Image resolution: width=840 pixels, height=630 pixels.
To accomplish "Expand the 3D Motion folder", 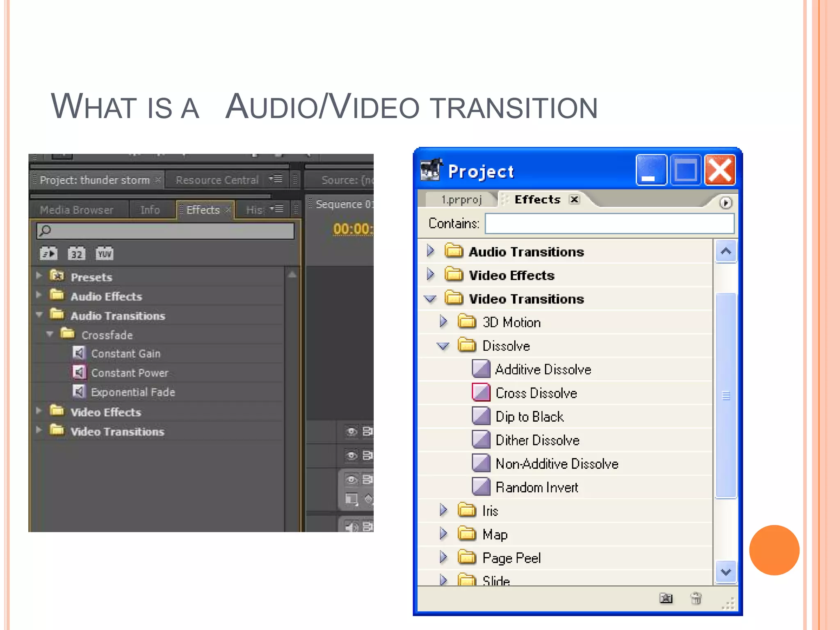I will pyautogui.click(x=443, y=322).
